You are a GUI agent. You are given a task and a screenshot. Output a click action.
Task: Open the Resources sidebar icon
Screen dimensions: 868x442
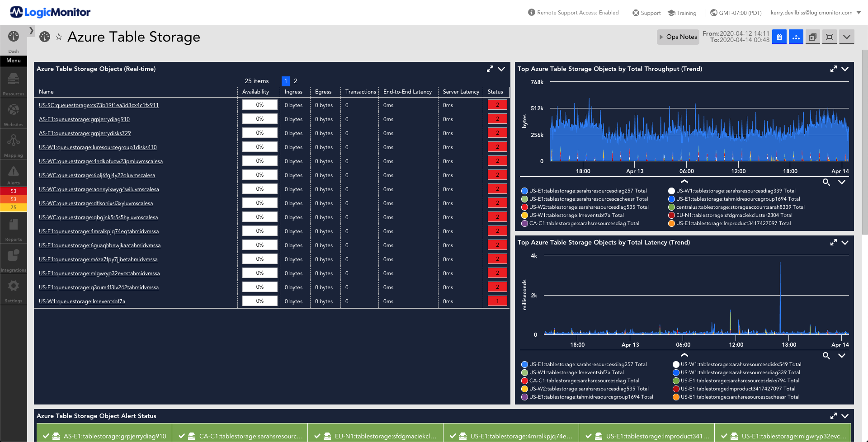[x=14, y=84]
